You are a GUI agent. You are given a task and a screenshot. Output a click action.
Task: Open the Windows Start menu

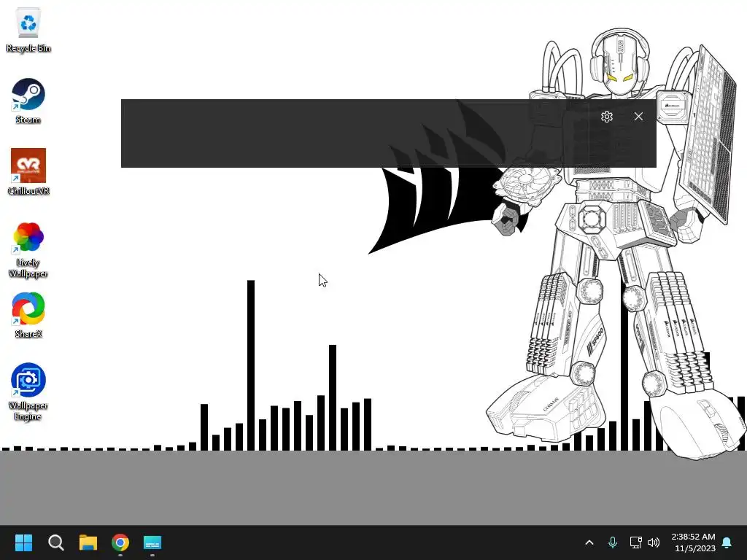pyautogui.click(x=23, y=542)
